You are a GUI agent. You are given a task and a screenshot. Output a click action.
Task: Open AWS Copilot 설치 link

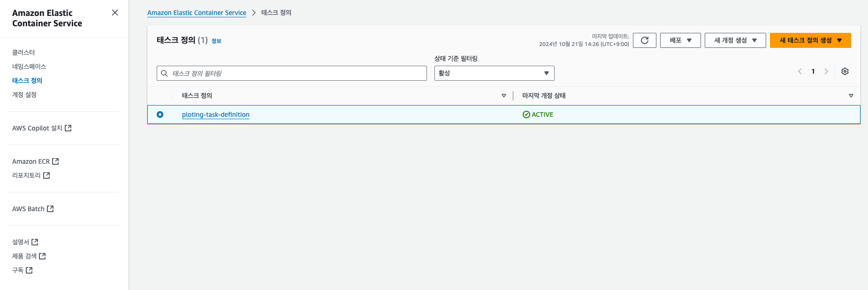point(37,128)
